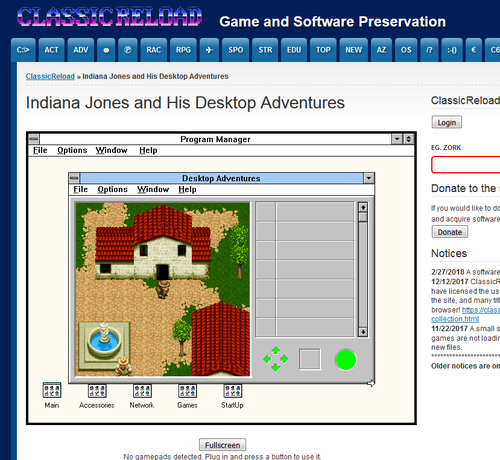The image size is (500, 460).
Task: Open the Desktop Adventures Window menu
Action: (153, 189)
